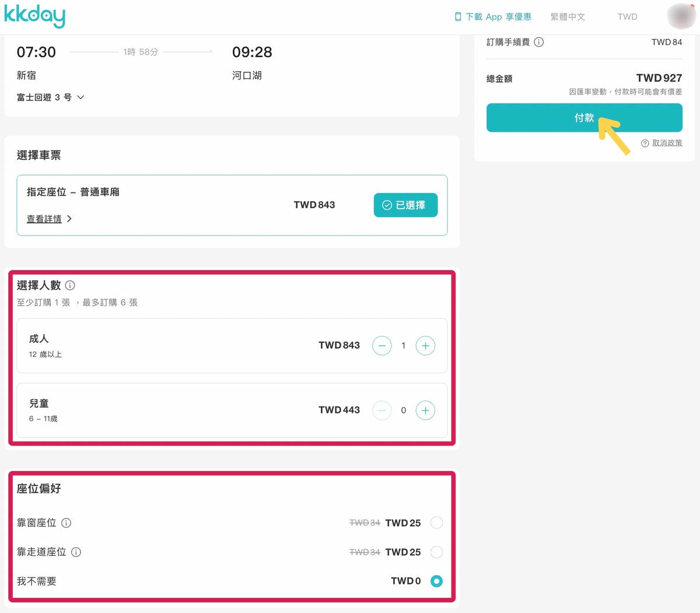
Task: Decrease adult ticket count
Action: click(x=382, y=346)
